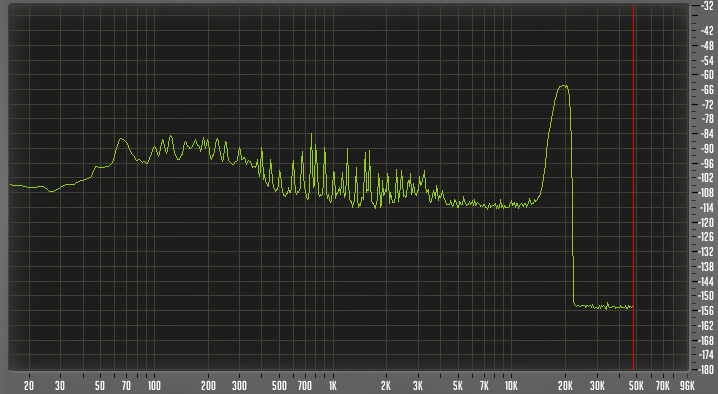
Task: Click the 500 Hz frequency axis label
Action: point(279,386)
